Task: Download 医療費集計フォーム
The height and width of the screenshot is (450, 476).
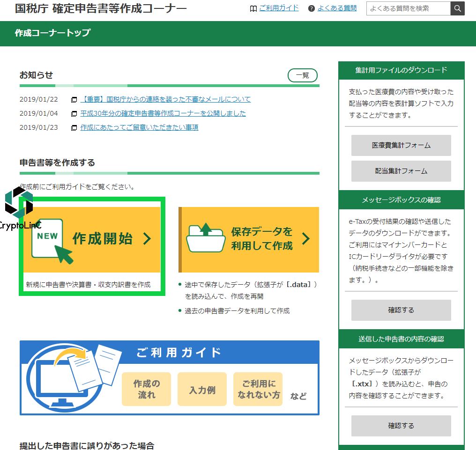Action: 401,145
